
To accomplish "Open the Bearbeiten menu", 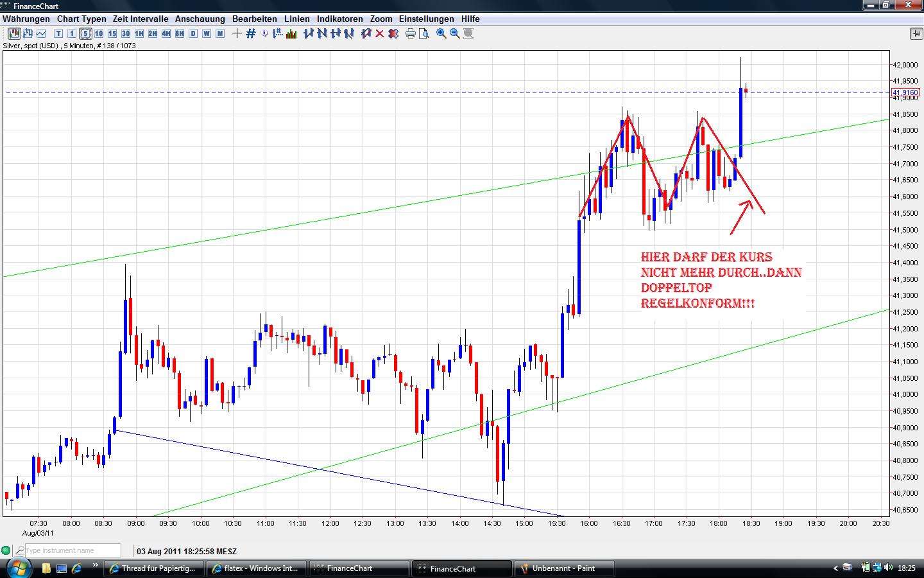I will [x=255, y=19].
